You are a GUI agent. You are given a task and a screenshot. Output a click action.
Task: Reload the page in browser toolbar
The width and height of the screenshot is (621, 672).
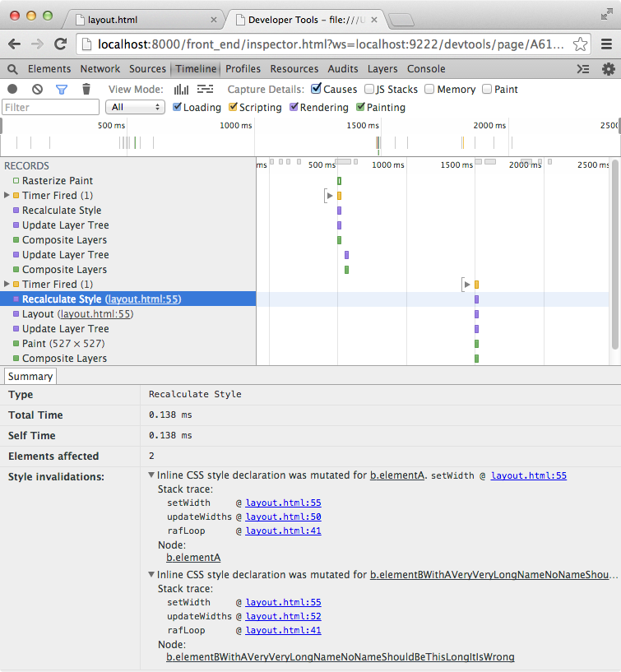click(60, 44)
